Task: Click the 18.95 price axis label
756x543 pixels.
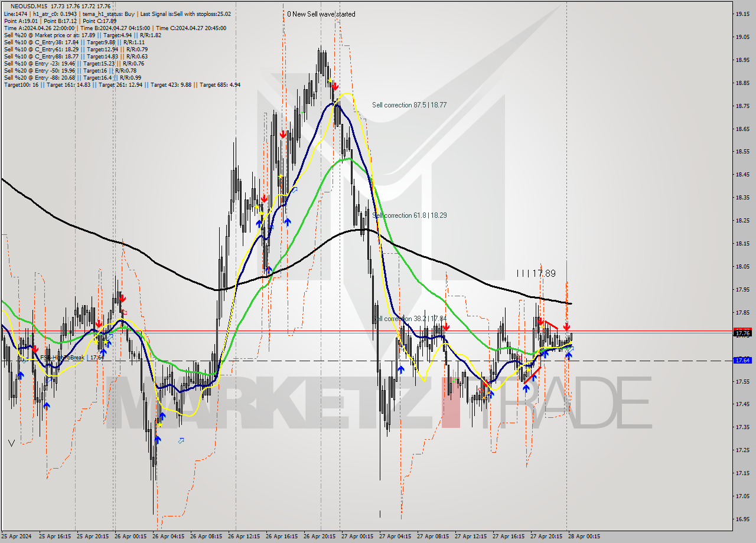Action: pos(742,60)
